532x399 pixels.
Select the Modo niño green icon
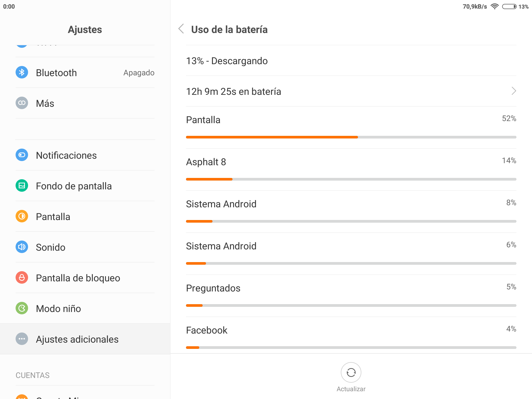click(x=22, y=308)
